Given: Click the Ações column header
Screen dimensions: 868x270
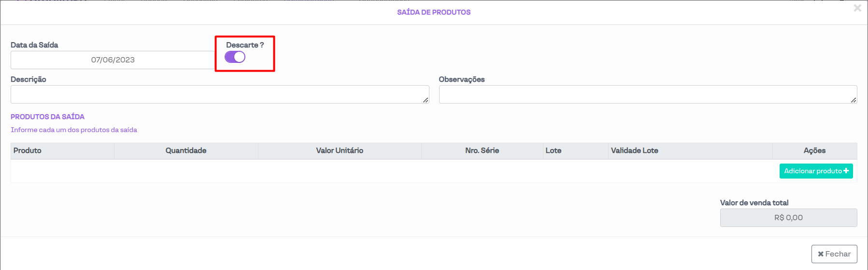Looking at the screenshot, I should 814,150.
